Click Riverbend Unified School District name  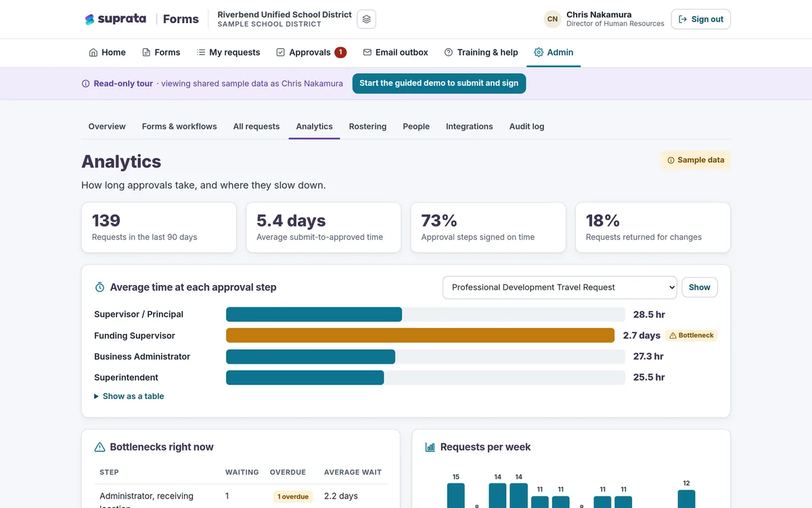tap(284, 14)
